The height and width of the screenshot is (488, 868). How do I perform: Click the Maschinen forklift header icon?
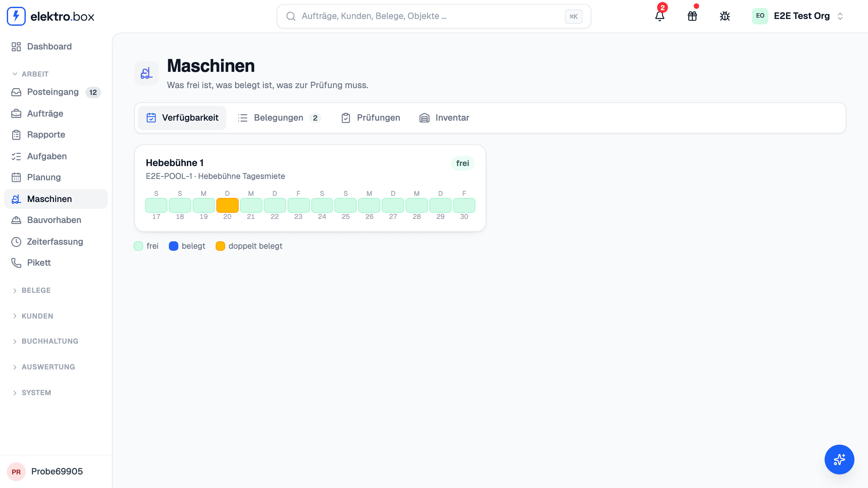pos(146,73)
